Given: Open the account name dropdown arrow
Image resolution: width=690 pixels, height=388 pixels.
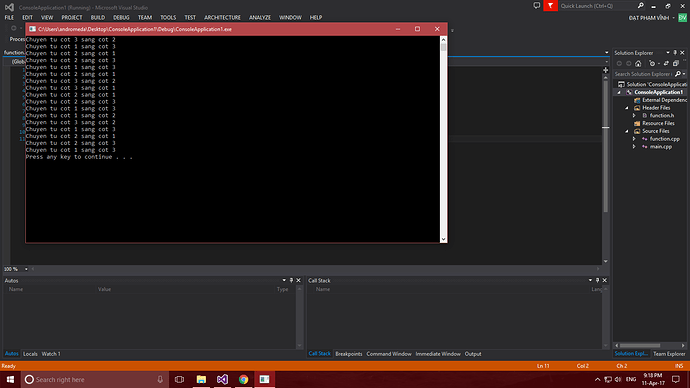Looking at the screenshot, I should [673, 18].
